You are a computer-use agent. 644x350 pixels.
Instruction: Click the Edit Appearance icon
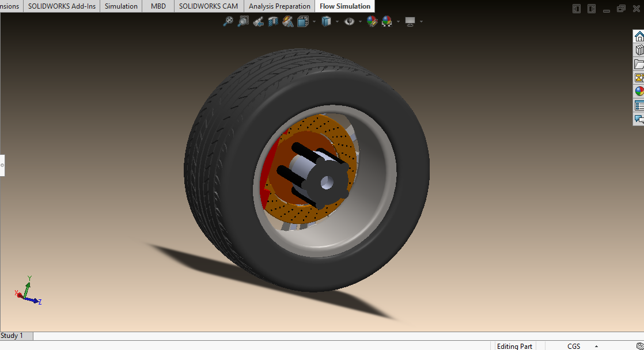[x=372, y=21]
